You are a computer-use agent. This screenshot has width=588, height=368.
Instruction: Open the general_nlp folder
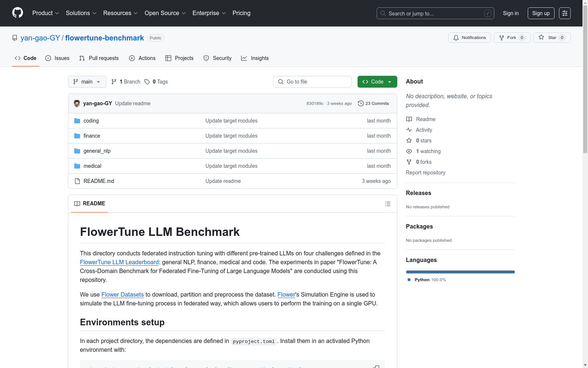click(x=97, y=151)
